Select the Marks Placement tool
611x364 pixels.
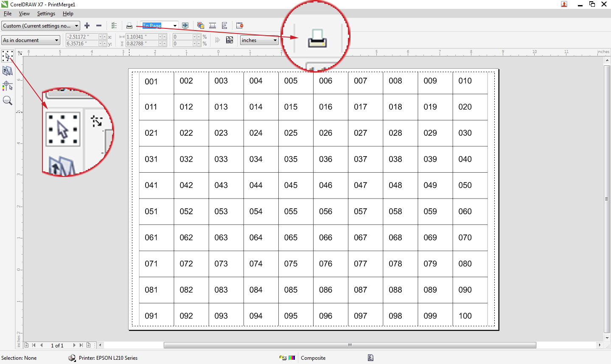point(7,86)
